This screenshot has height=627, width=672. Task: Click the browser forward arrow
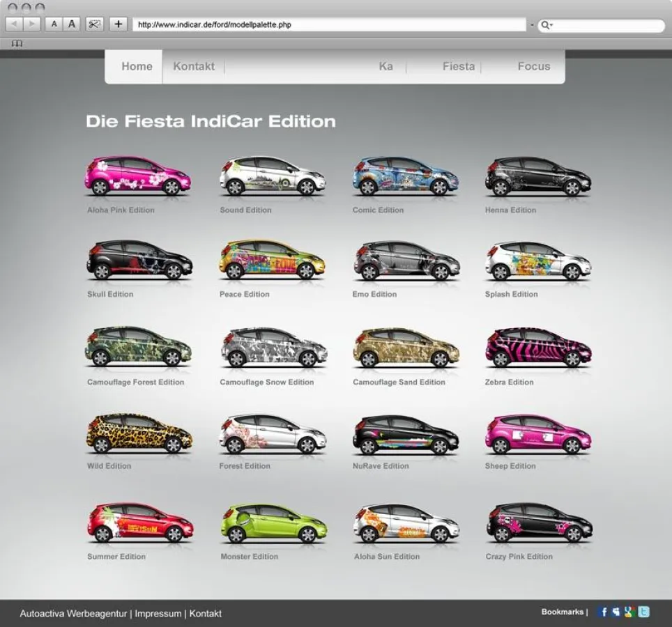(31, 24)
